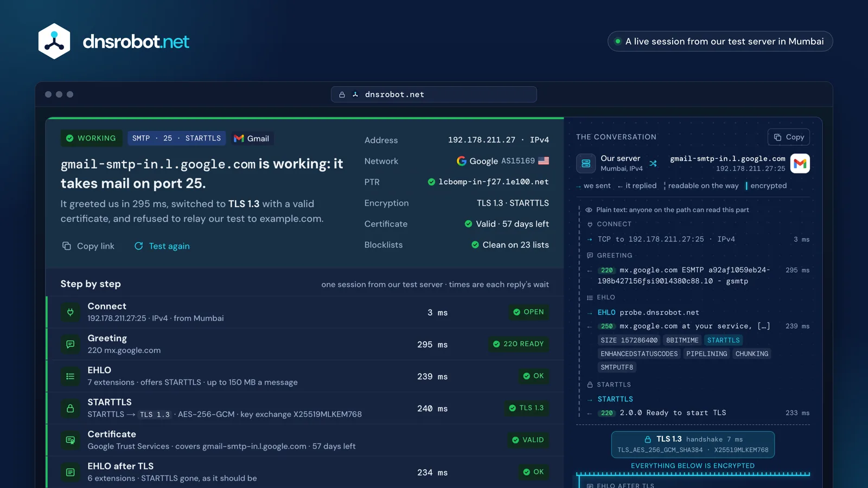Image resolution: width=868 pixels, height=488 pixels.
Task: Click the STARTTLS step lock icon
Action: pyautogui.click(x=71, y=408)
